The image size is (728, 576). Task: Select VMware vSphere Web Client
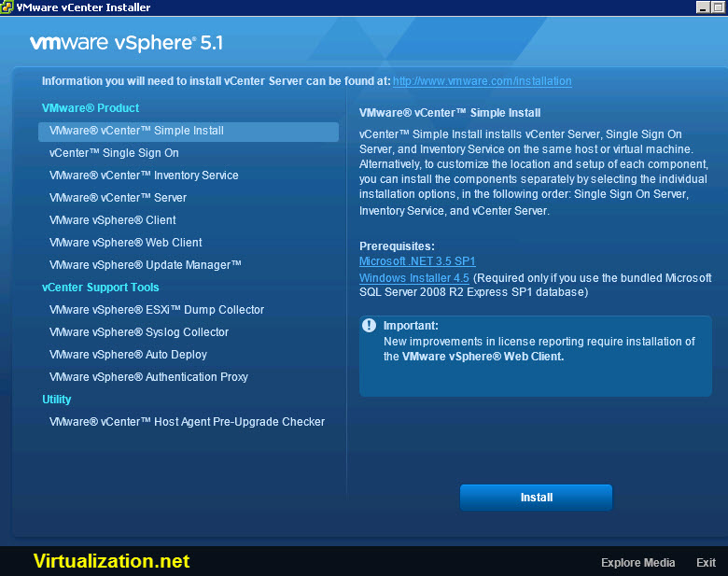(x=126, y=242)
